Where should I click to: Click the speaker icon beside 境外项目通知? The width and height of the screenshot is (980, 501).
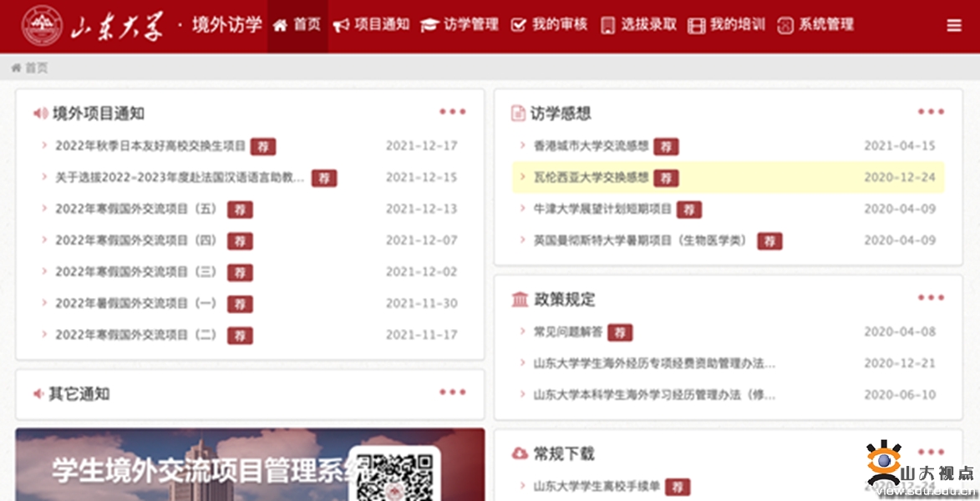tap(39, 114)
